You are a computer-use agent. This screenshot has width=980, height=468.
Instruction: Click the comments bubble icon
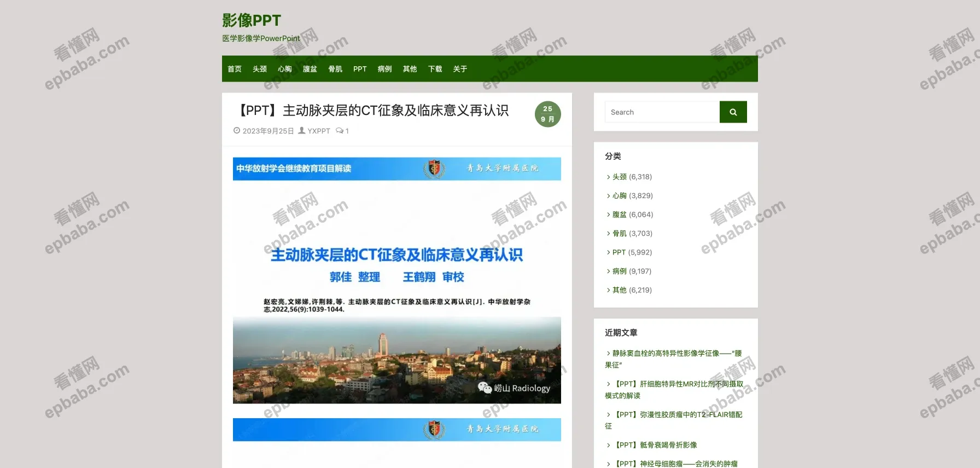pyautogui.click(x=340, y=131)
